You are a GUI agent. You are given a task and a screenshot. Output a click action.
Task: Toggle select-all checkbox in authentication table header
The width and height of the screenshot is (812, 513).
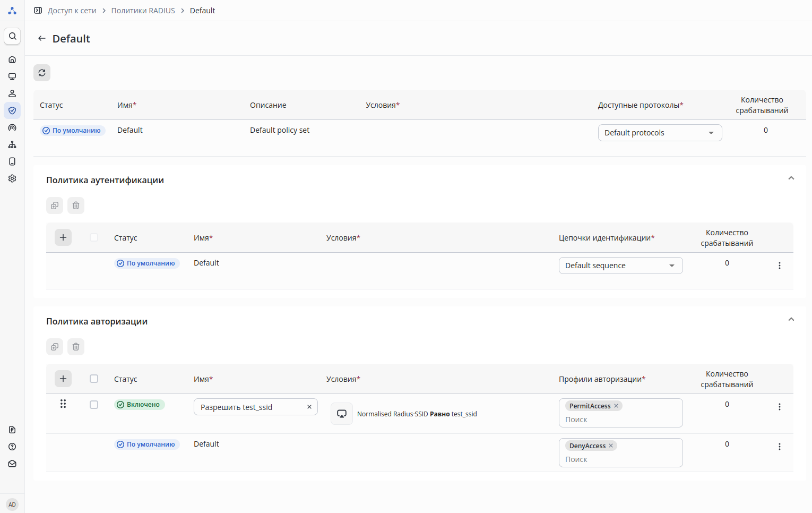pos(94,237)
